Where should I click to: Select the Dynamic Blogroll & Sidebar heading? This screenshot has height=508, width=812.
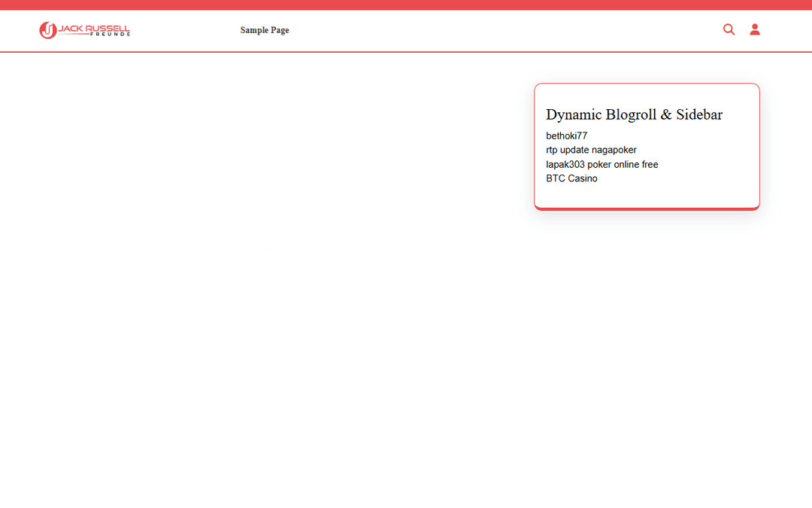pyautogui.click(x=634, y=114)
